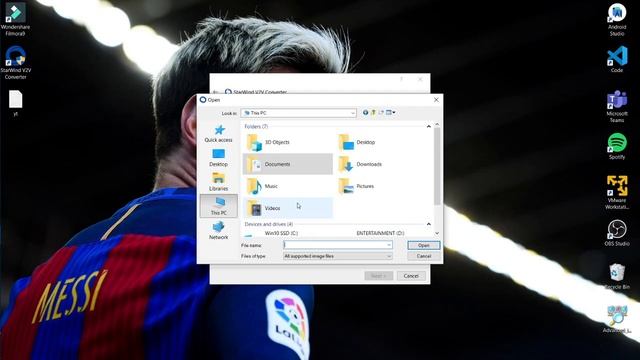Open the Files of type combo box

(x=338, y=256)
